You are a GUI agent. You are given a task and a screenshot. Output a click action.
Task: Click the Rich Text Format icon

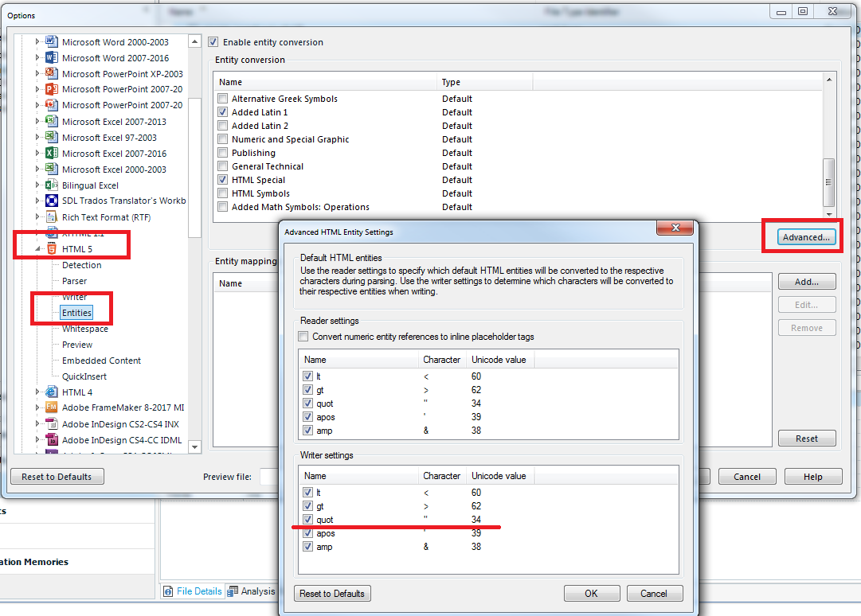tap(51, 216)
